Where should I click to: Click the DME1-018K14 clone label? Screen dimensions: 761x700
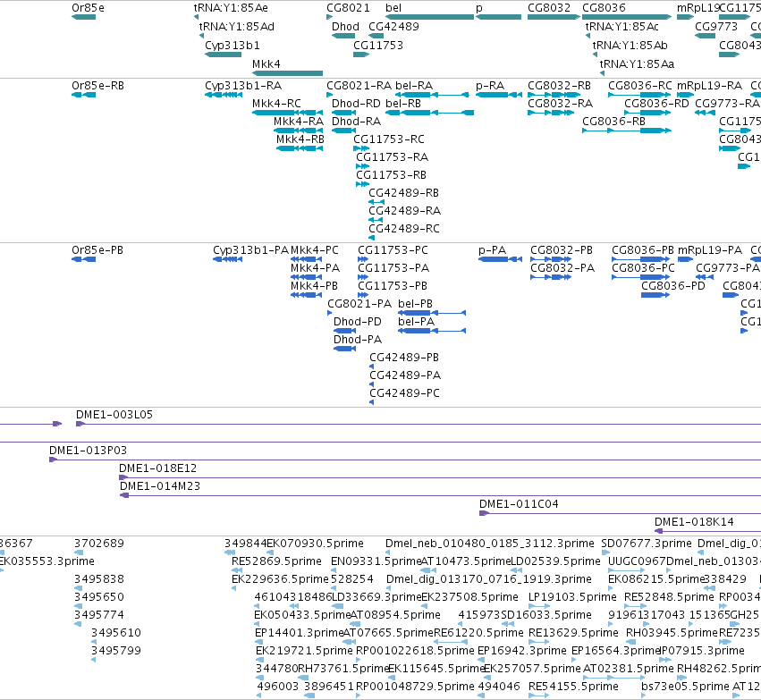[694, 522]
